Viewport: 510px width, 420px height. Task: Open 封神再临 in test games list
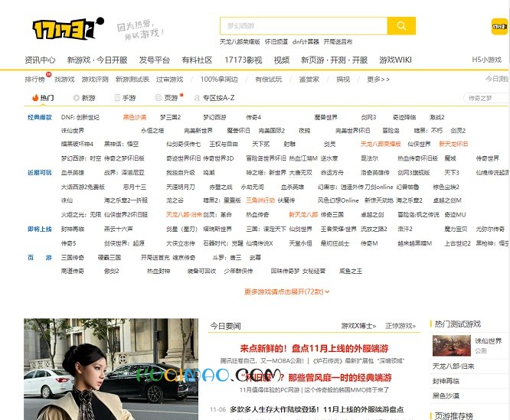pos(446,381)
